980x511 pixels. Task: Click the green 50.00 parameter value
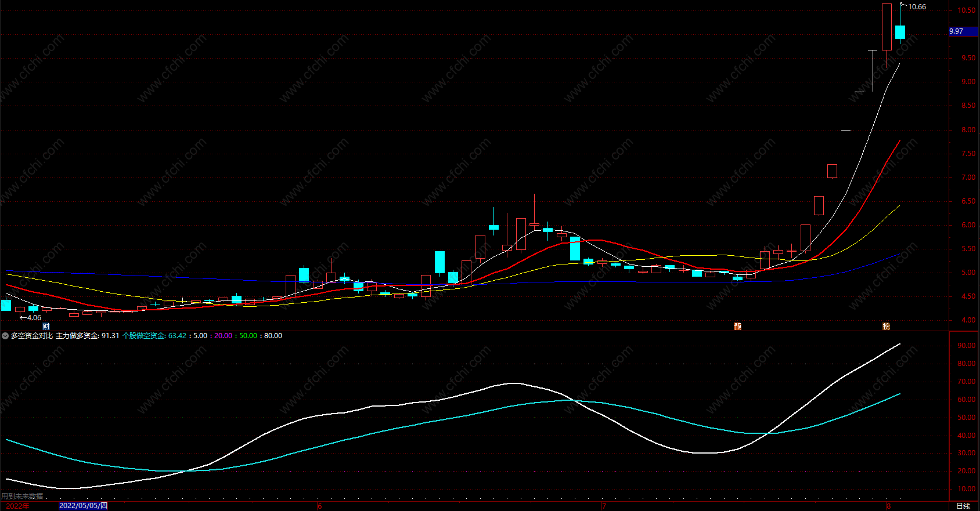(248, 336)
